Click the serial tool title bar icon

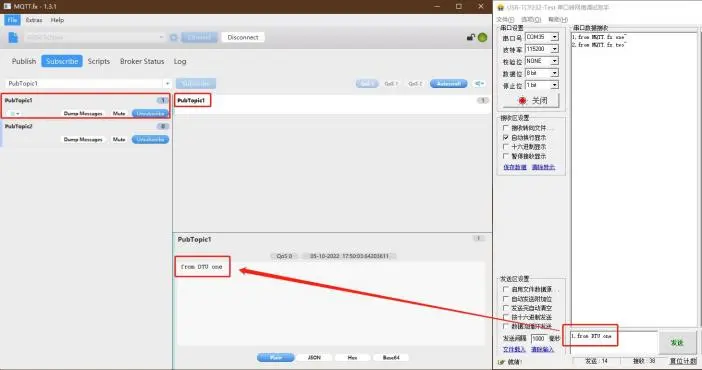tap(501, 7)
